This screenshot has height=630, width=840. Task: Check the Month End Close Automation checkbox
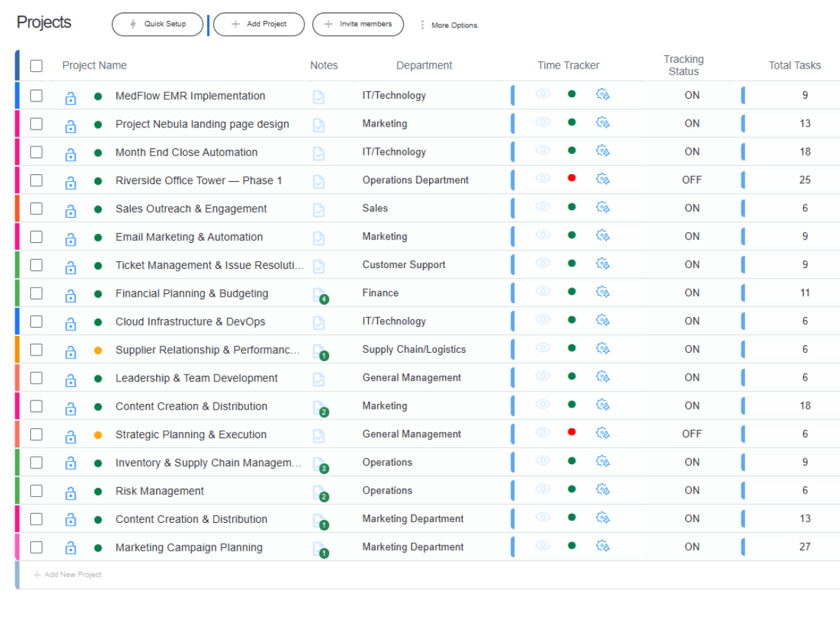point(36,152)
